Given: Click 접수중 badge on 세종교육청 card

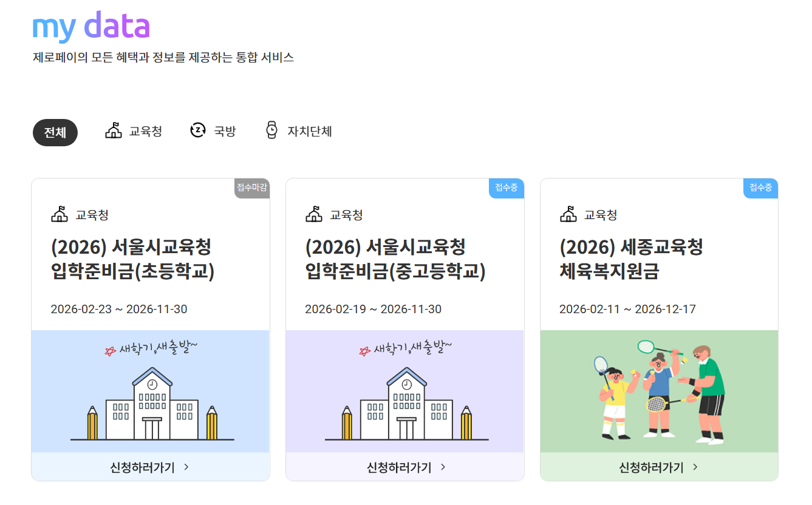Looking at the screenshot, I should coord(761,188).
